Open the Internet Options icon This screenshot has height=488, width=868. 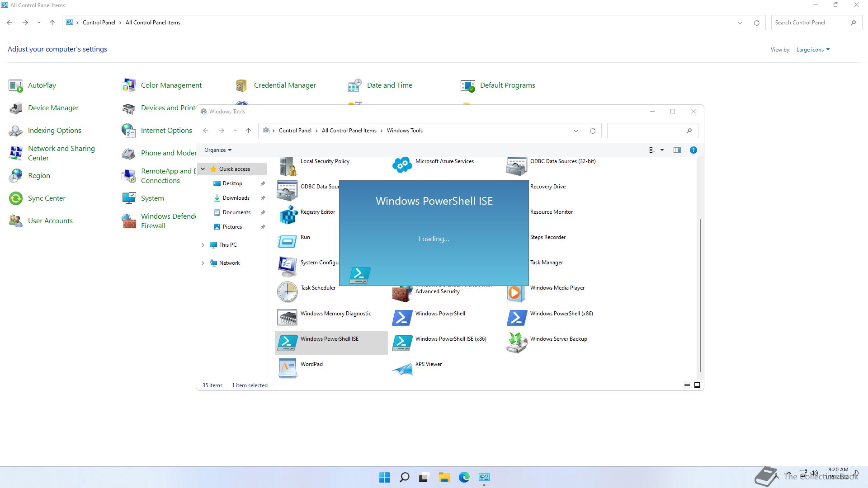pyautogui.click(x=128, y=131)
